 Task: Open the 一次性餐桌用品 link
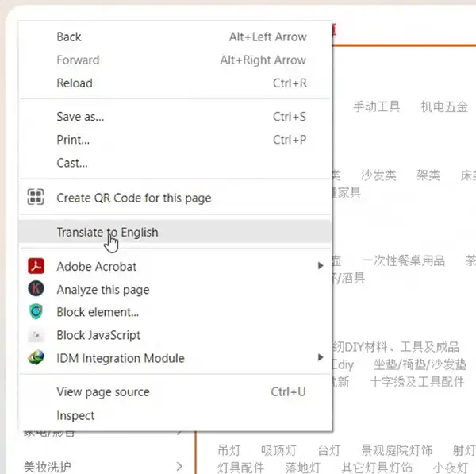pos(404,260)
